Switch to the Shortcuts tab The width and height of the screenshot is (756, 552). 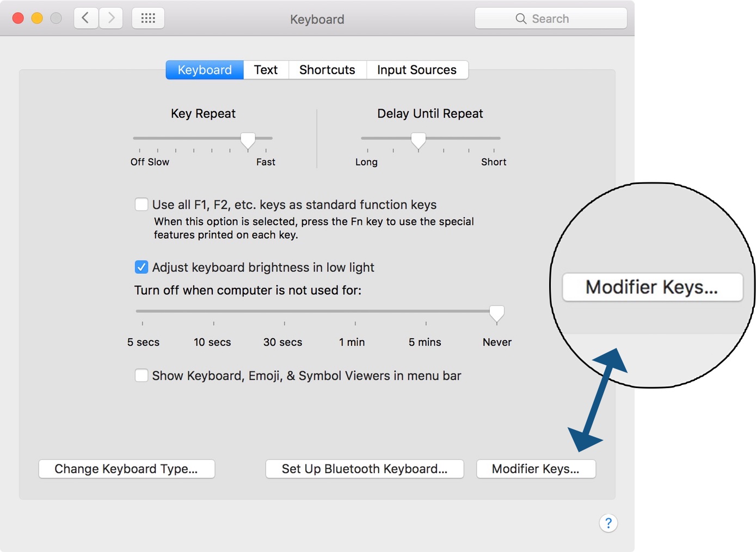pyautogui.click(x=327, y=70)
